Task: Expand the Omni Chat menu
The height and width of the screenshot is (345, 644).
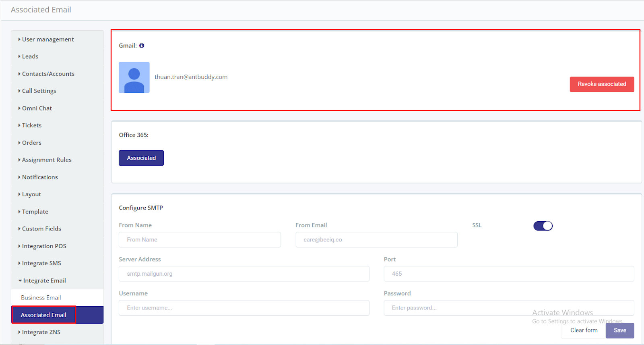Action: [57, 108]
